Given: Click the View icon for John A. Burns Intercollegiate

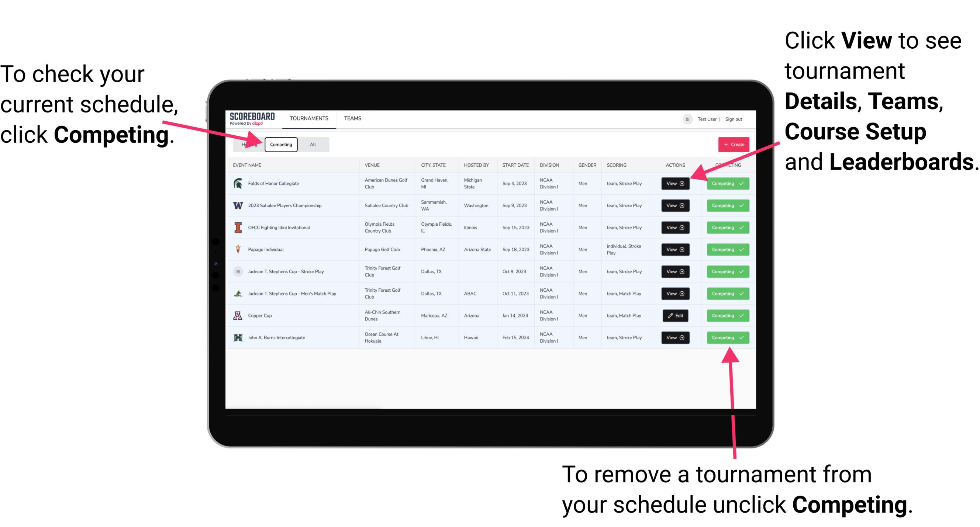Looking at the screenshot, I should [x=673, y=337].
